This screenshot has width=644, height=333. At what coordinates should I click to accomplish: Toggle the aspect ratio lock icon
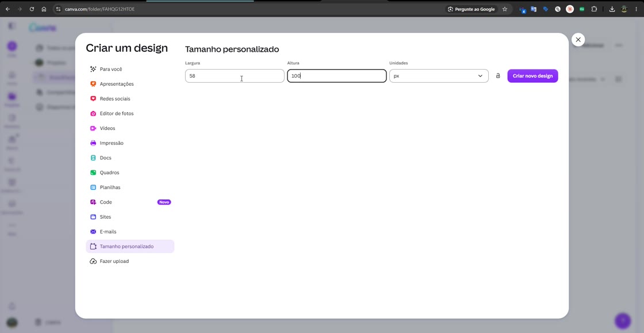pos(498,76)
